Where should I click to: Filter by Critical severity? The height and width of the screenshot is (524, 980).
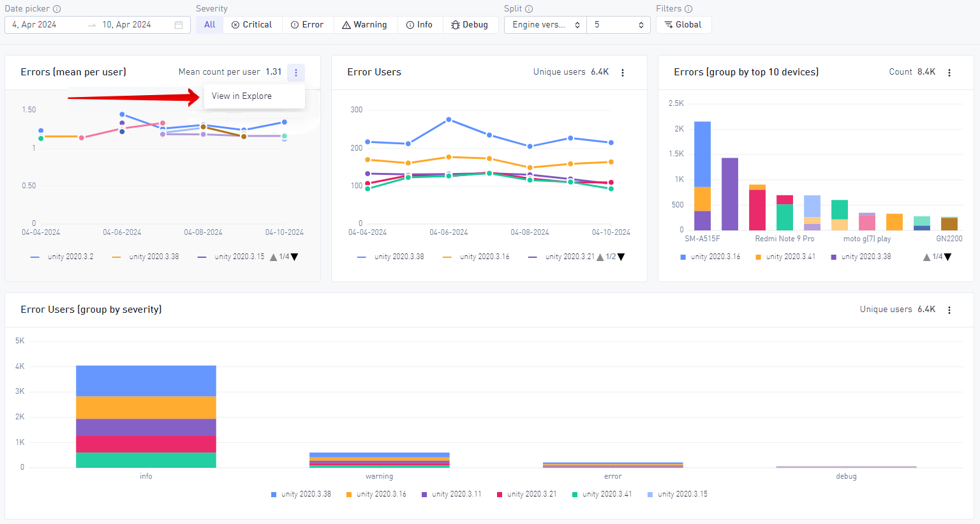click(251, 25)
